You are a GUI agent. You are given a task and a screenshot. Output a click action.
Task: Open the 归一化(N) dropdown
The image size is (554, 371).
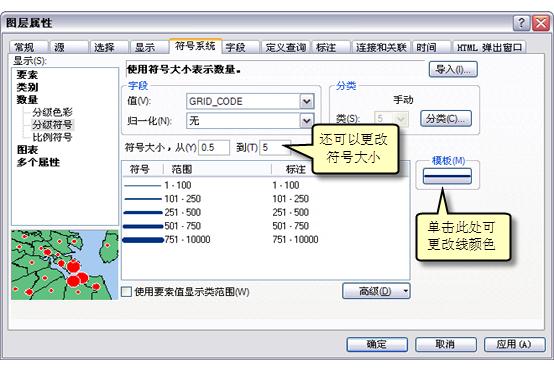click(307, 121)
